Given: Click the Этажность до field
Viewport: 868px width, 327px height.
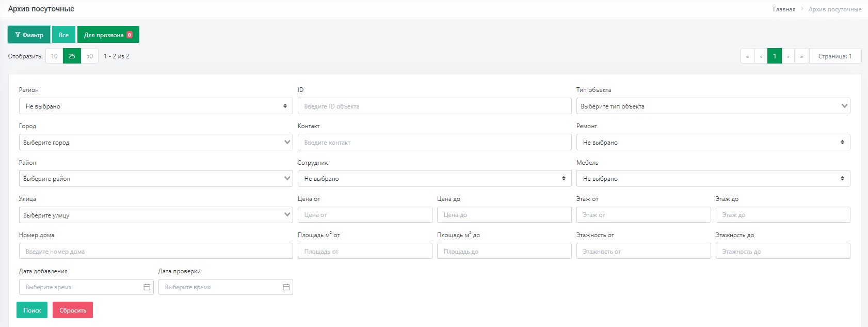Looking at the screenshot, I should tap(783, 251).
